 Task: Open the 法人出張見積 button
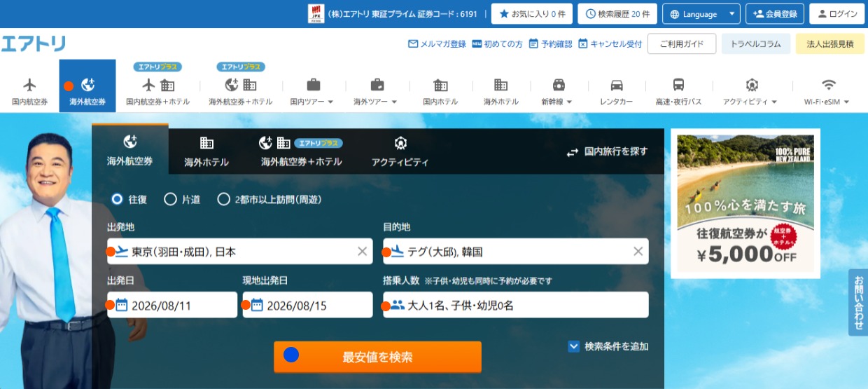click(x=830, y=43)
